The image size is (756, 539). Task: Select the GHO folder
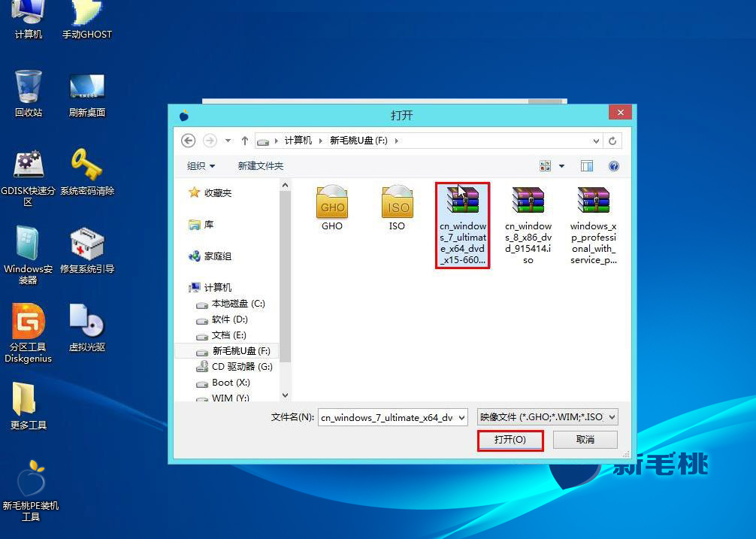332,208
